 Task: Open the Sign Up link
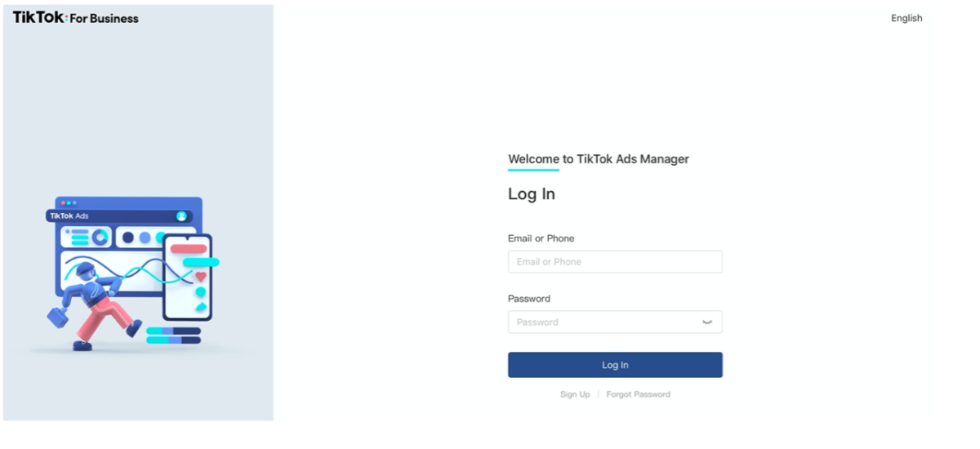pyautogui.click(x=575, y=394)
